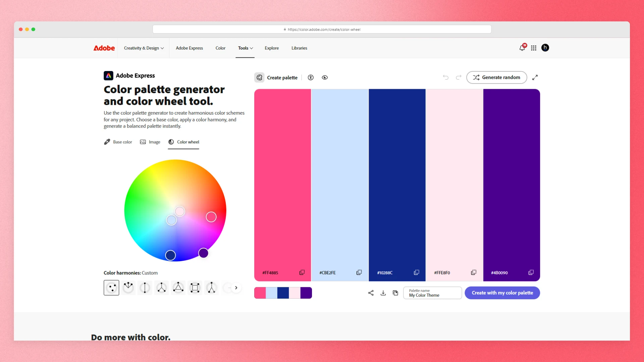Switch to the Image tab
This screenshot has width=644, height=362.
pos(150,142)
